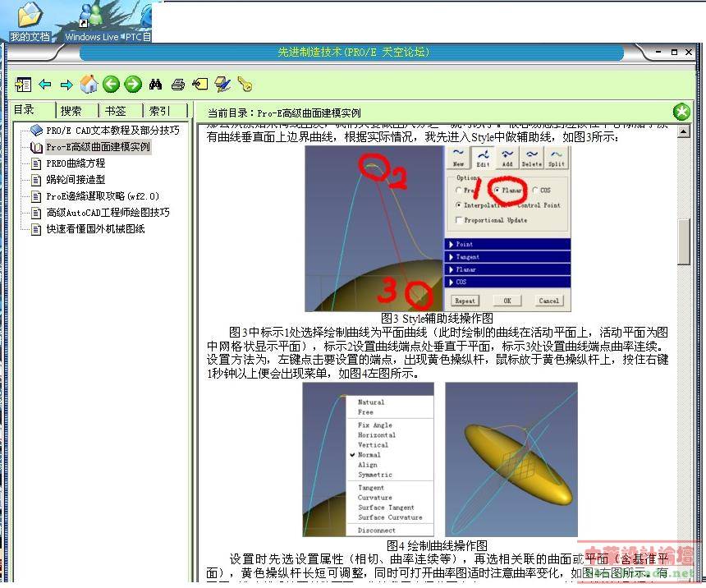The image size is (706, 588).
Task: Click the 图4 left figure showing the Natural/Free menu
Action: tap(369, 460)
